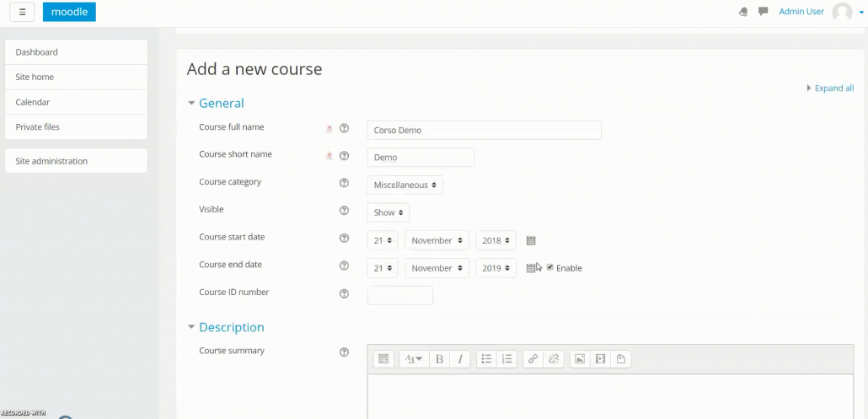Open the start date calendar picker
This screenshot has height=419, width=868.
coord(531,240)
